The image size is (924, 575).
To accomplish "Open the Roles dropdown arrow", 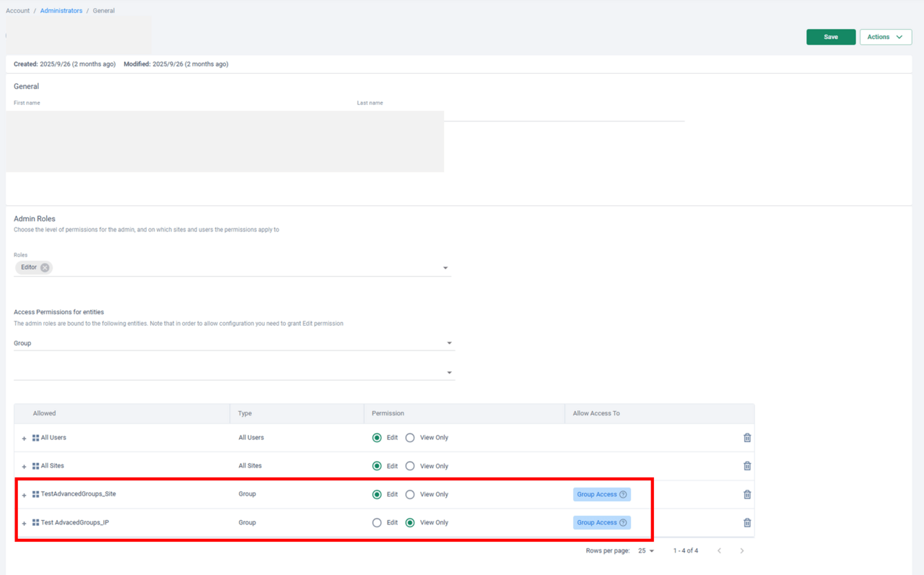I will pyautogui.click(x=445, y=268).
